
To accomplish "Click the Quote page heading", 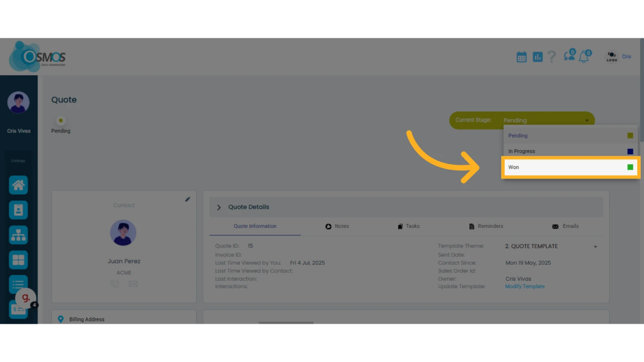I will click(x=64, y=100).
